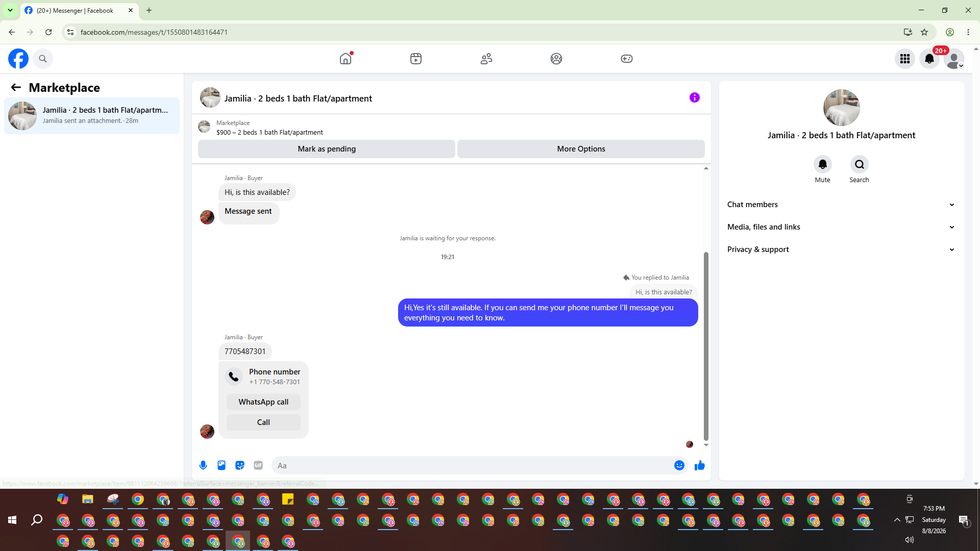Viewport: 980px width, 551px height.
Task: Open the emoji picker smiley icon
Action: click(679, 465)
